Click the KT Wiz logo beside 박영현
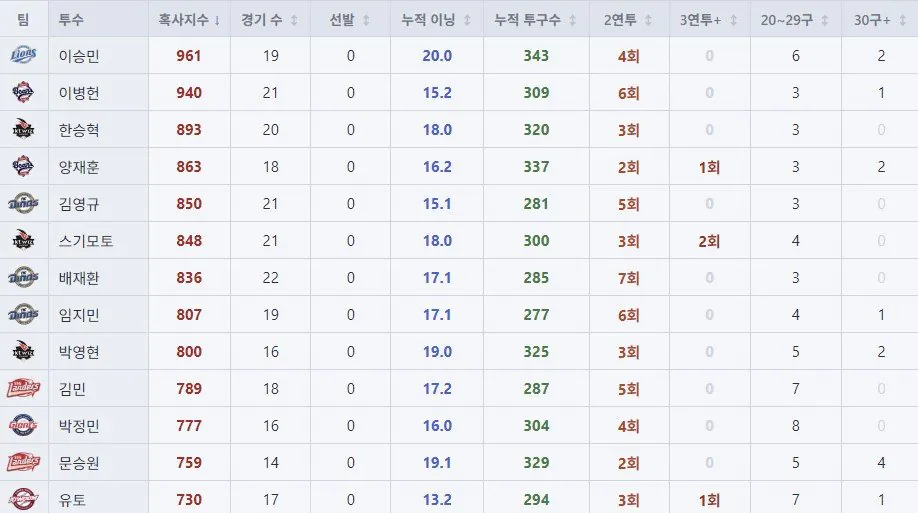 23,351
